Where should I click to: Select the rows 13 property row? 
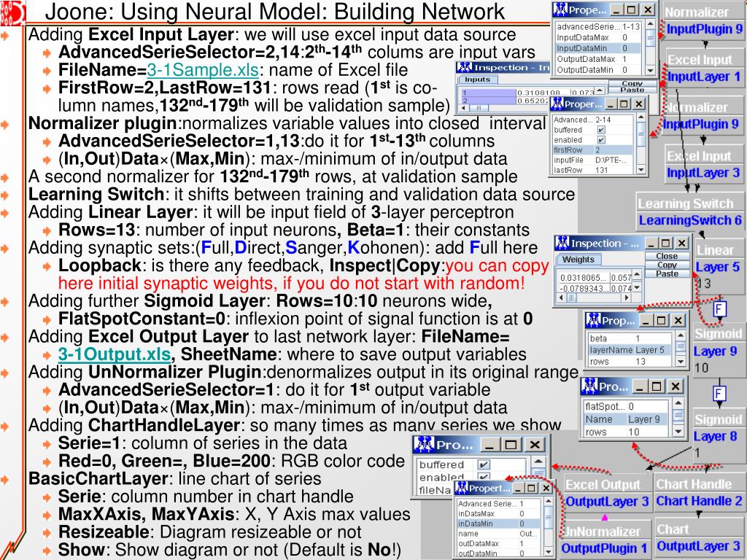pos(630,362)
